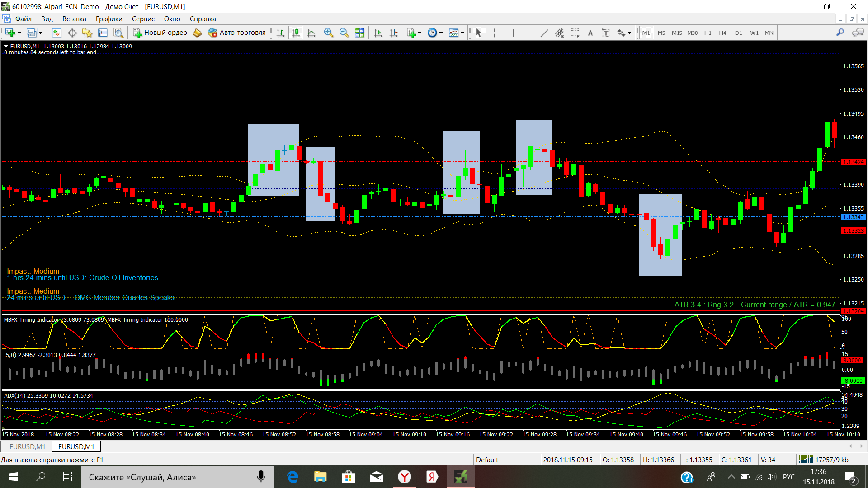
Task: Open the Strategy Tester icon
Action: click(x=118, y=33)
